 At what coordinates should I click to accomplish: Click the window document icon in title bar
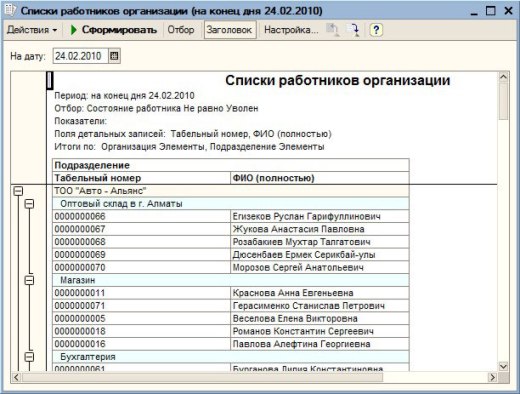tap(10, 10)
